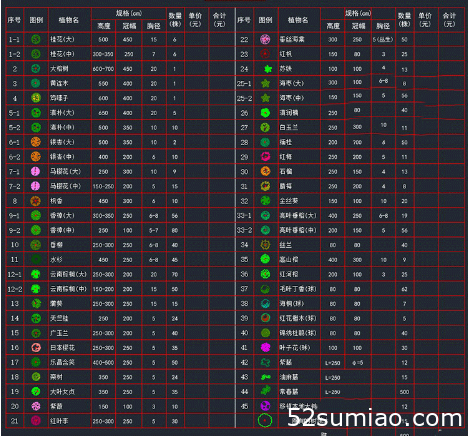Viewport: 468px width, 436px height.
Task: Select the right table's 规格(cm) header
Action: [x=358, y=13]
